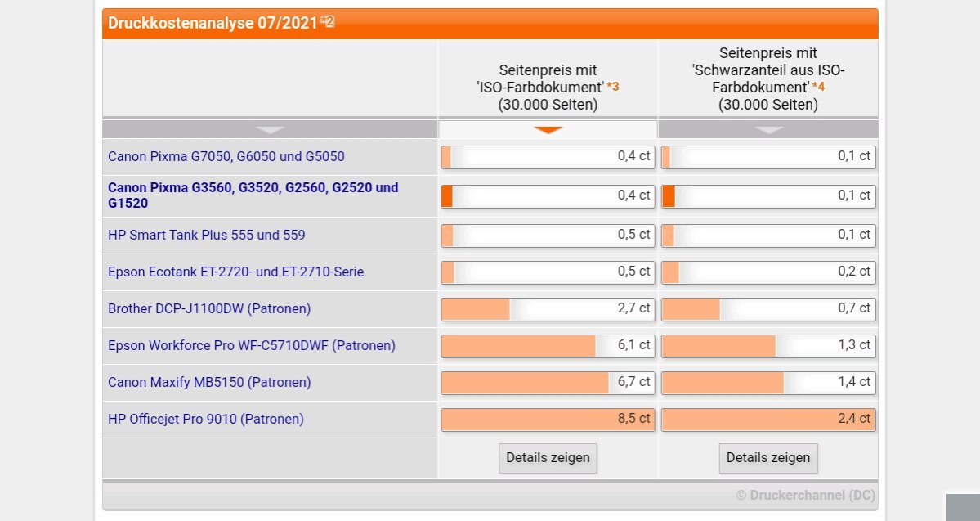Click the 2,4 ct bar for HP Officejet
This screenshot has width=980, height=521.
(768, 419)
